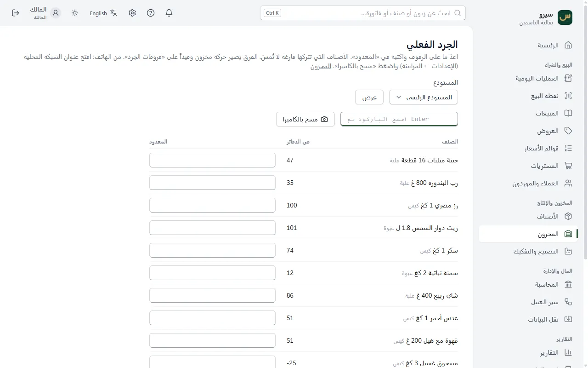588x368 pixels.
Task: Go to الرئيسية home page
Action: point(528,45)
